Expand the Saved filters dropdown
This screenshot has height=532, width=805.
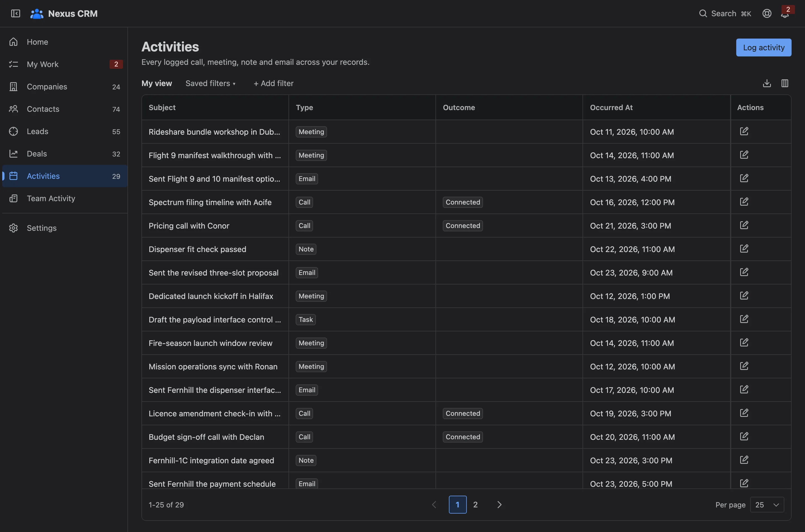click(210, 83)
